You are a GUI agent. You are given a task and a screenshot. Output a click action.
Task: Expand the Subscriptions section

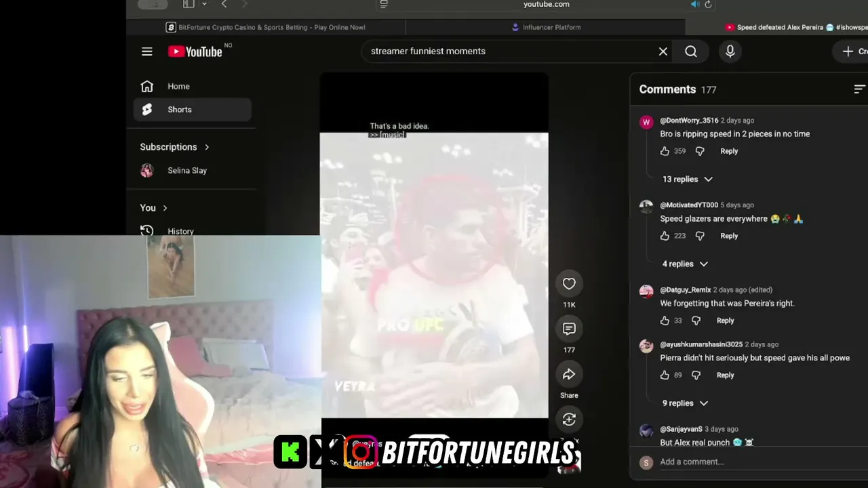point(175,147)
